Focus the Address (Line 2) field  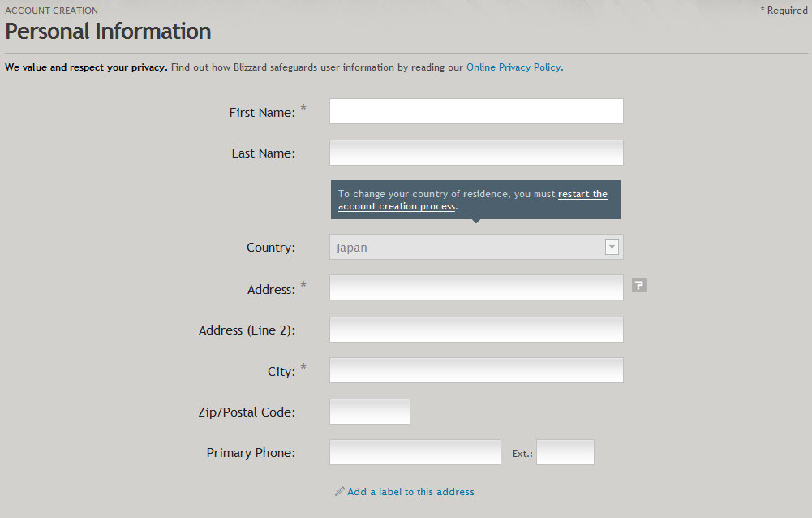pyautogui.click(x=476, y=330)
